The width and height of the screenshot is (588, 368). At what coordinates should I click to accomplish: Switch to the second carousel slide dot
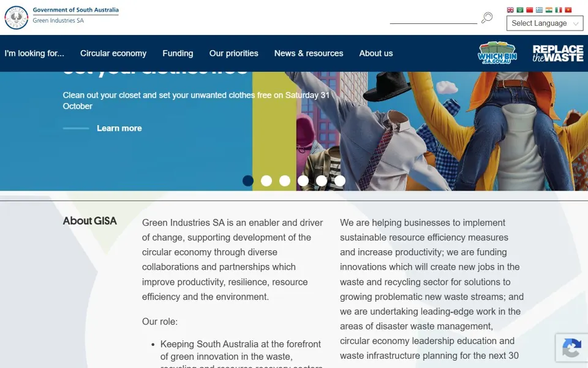coord(266,180)
